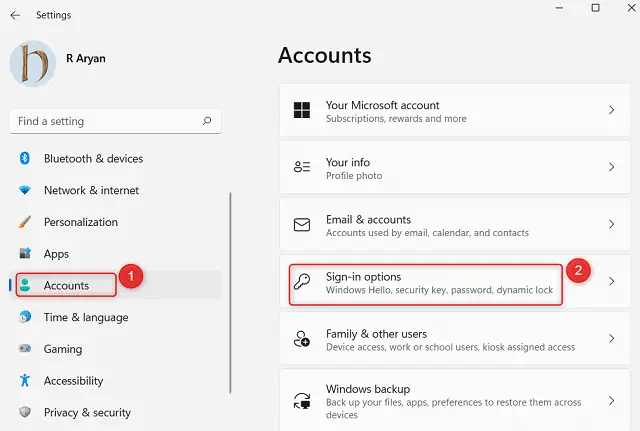
Task: Click the Accounts page heading
Action: click(325, 55)
